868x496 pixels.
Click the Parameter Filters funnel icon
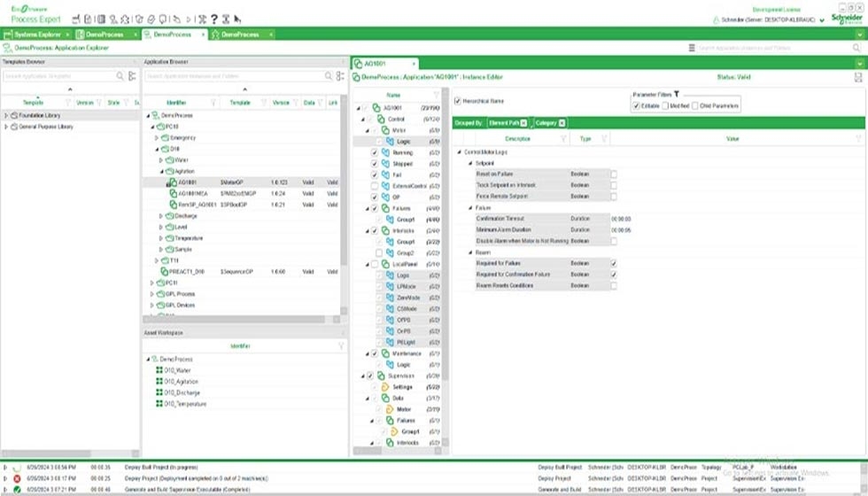click(677, 94)
